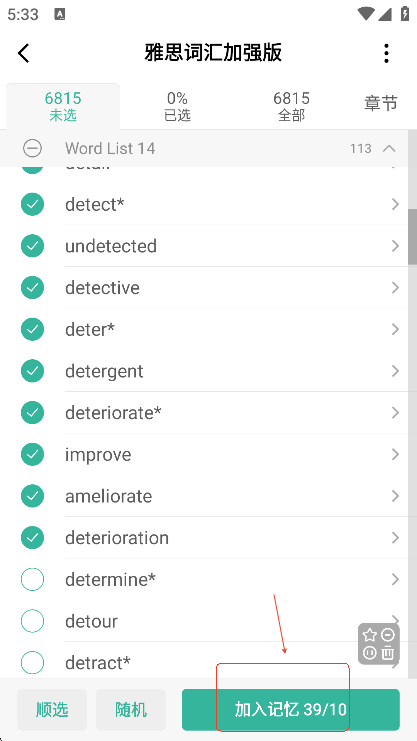The height and width of the screenshot is (741, 417).
Task: Tap the 顺选 button
Action: tap(52, 709)
